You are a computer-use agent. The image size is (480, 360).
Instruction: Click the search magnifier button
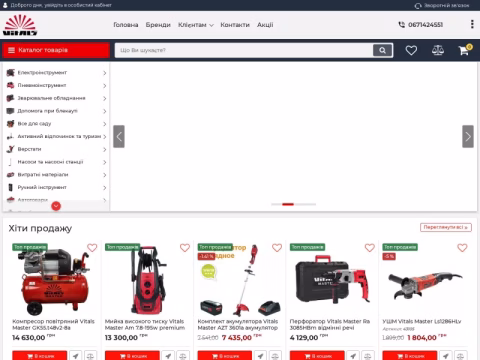[382, 50]
